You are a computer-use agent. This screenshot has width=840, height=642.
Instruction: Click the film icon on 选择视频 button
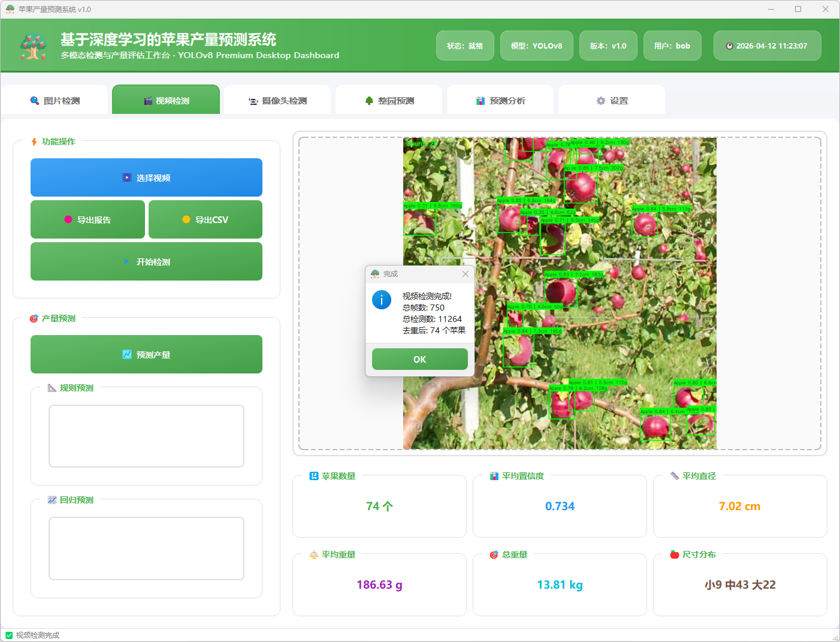[127, 177]
